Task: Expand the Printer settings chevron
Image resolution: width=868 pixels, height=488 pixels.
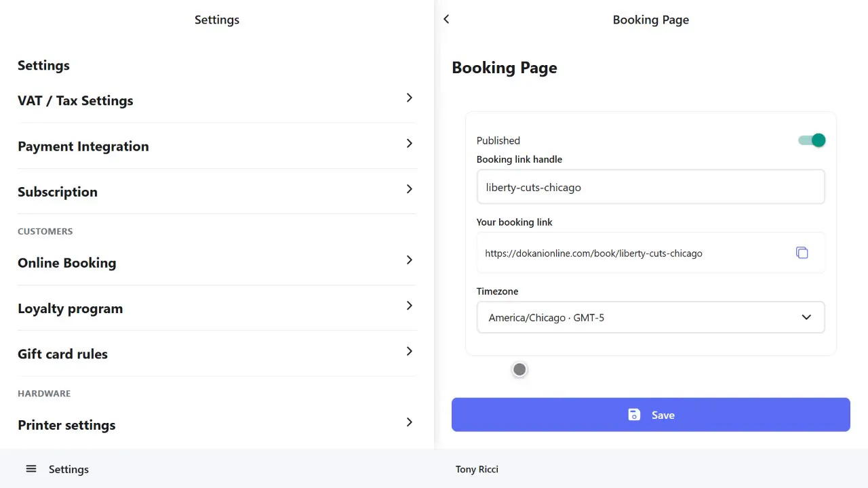Action: [409, 422]
